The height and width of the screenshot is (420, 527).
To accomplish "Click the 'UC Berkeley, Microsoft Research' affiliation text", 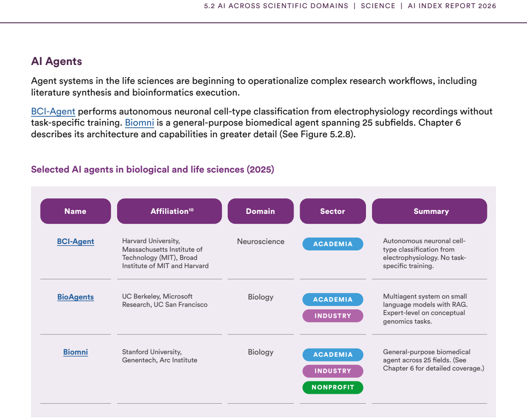I will 164,301.
